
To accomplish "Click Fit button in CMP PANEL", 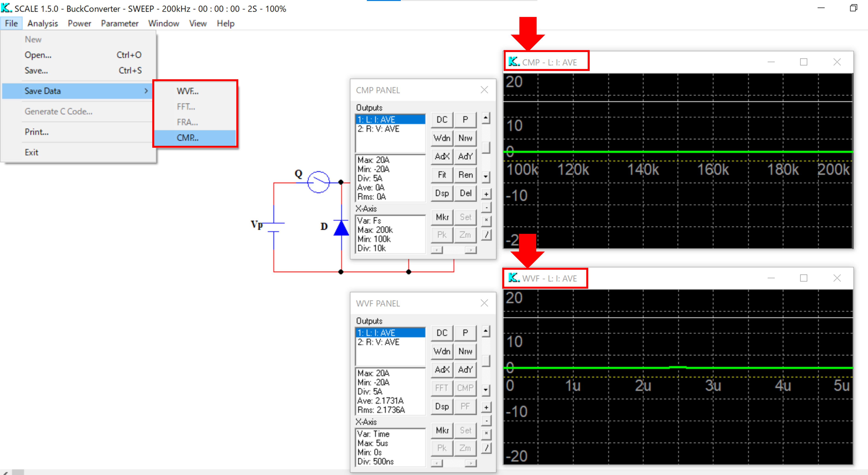I will pyautogui.click(x=442, y=175).
